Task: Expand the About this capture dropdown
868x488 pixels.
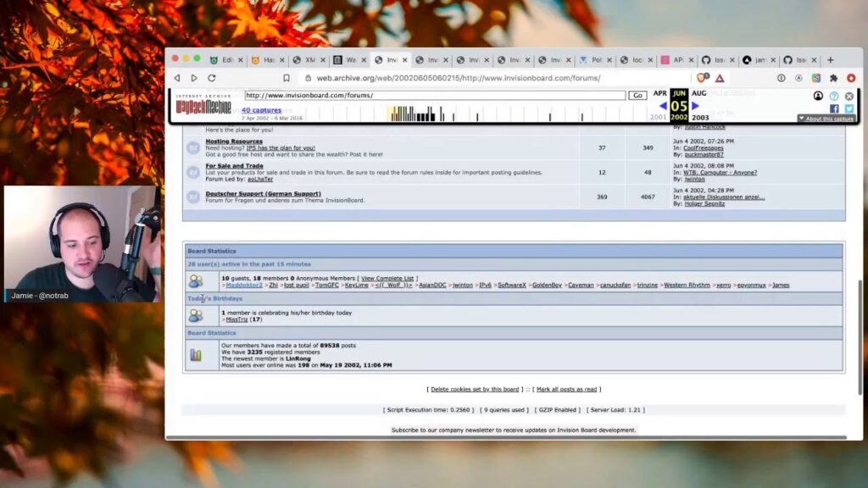Action: [x=826, y=119]
